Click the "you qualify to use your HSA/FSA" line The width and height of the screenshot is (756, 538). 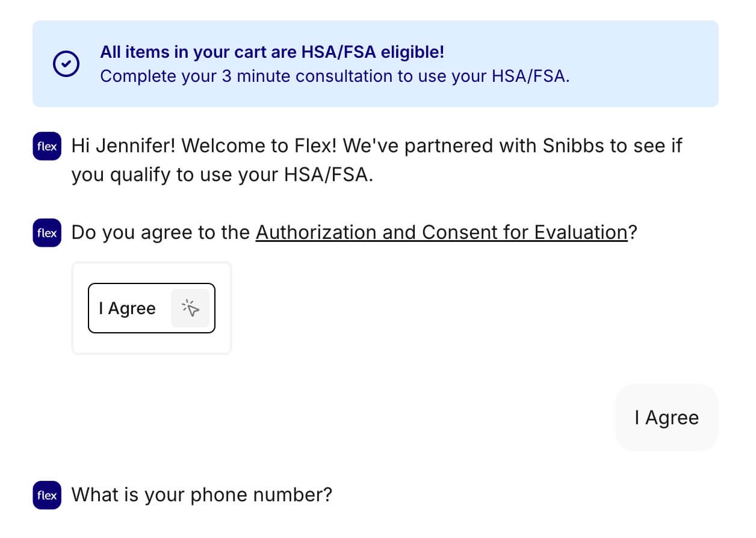coord(222,175)
